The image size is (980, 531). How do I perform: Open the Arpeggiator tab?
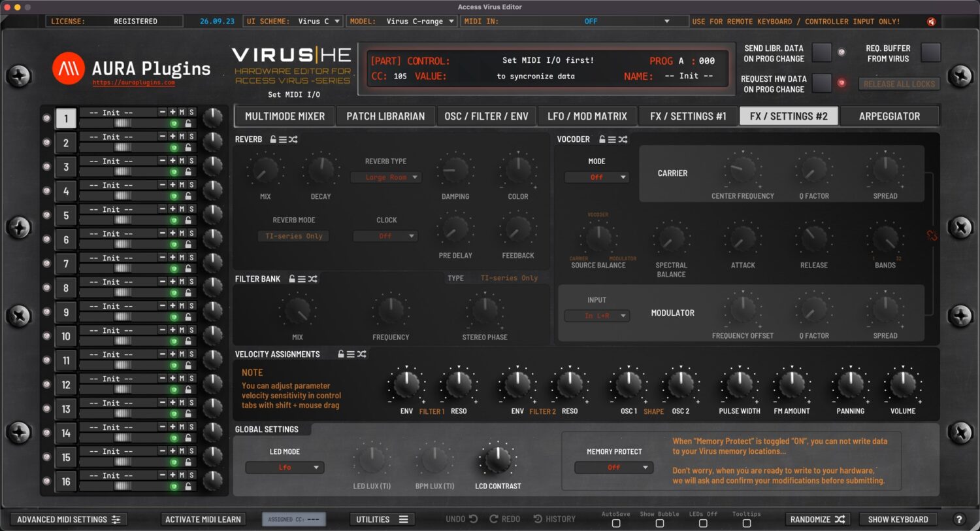coord(889,116)
